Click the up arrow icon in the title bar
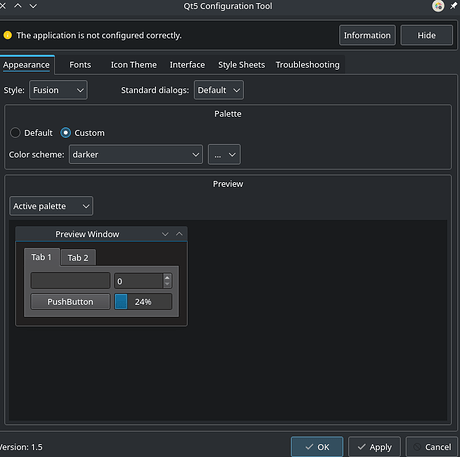This screenshot has width=460, height=457. pos(18,6)
